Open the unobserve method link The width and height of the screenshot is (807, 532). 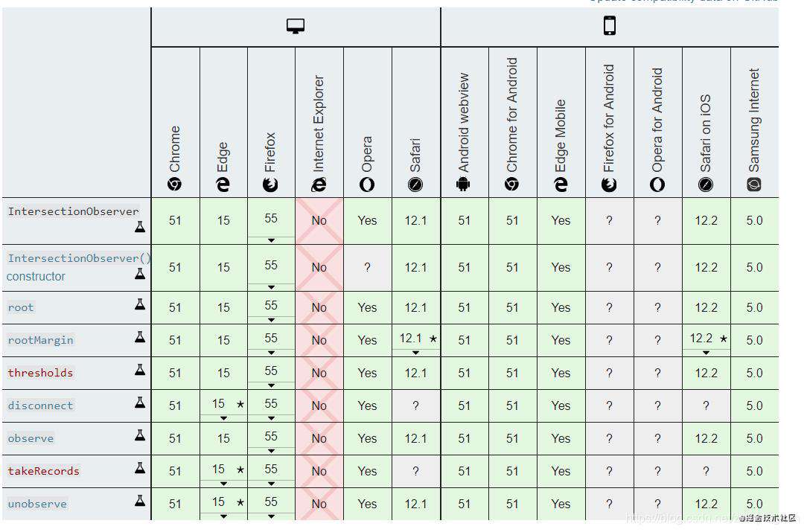(37, 504)
